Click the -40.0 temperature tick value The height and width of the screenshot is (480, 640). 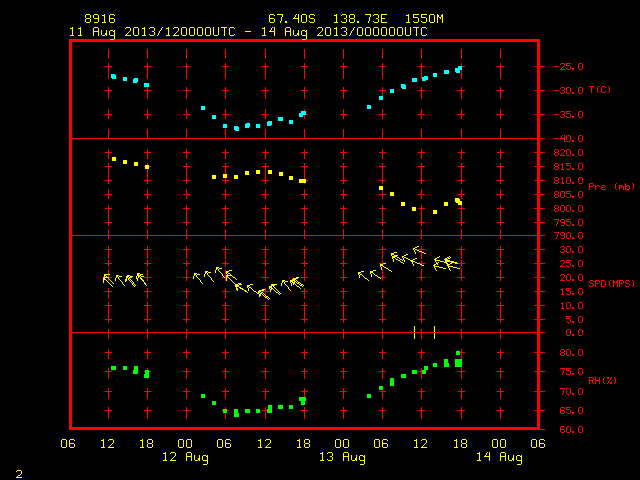coord(568,139)
